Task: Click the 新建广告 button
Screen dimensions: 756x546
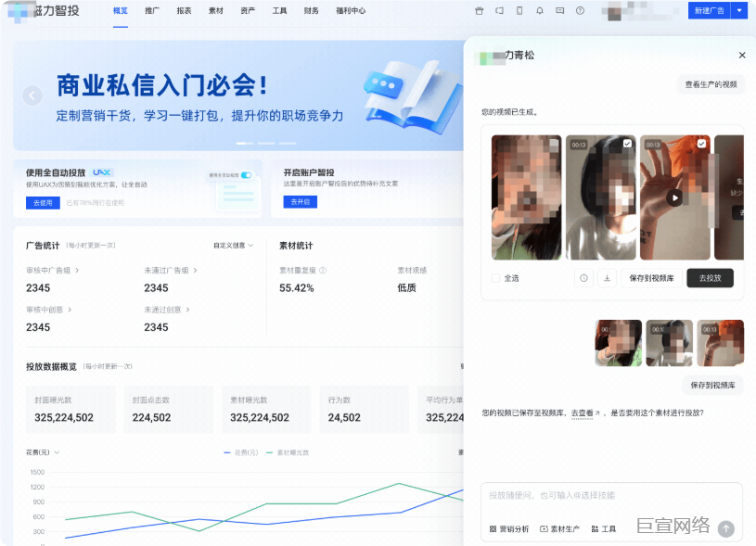Action: [710, 10]
